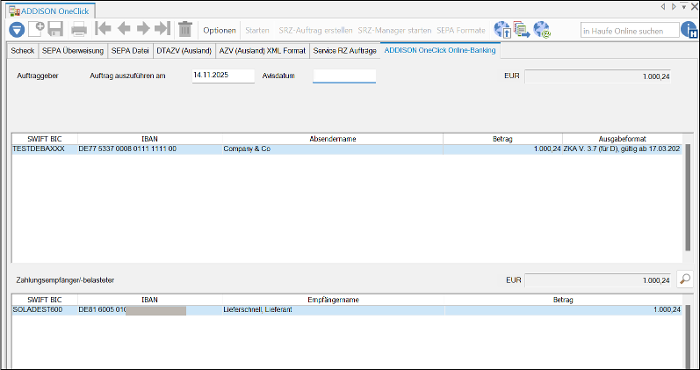Open the blue round dropdown menu icon

click(x=17, y=30)
